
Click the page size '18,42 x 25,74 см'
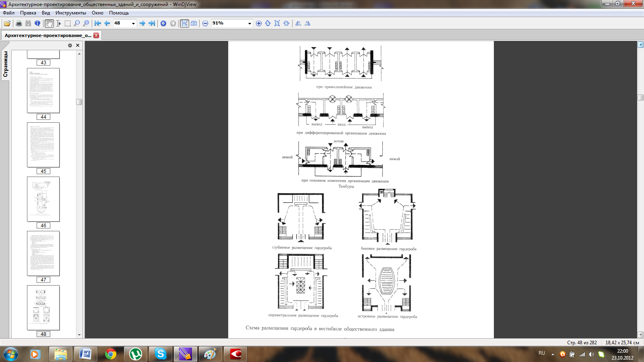tap(622, 343)
